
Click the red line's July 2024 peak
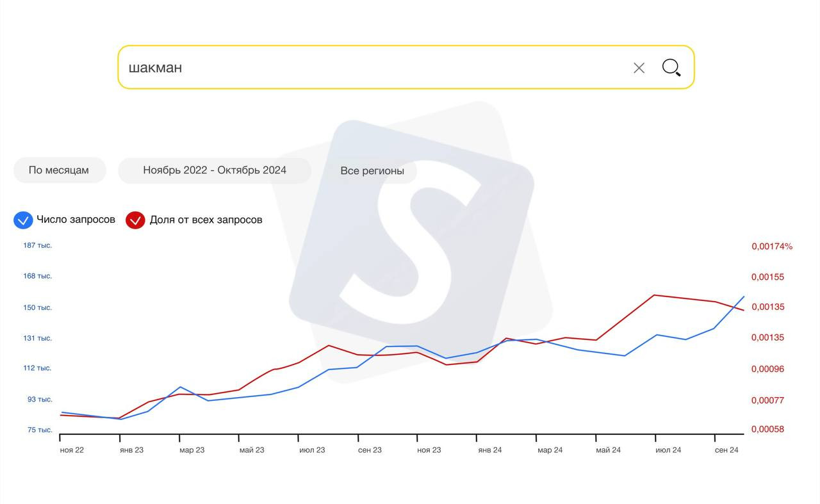653,295
